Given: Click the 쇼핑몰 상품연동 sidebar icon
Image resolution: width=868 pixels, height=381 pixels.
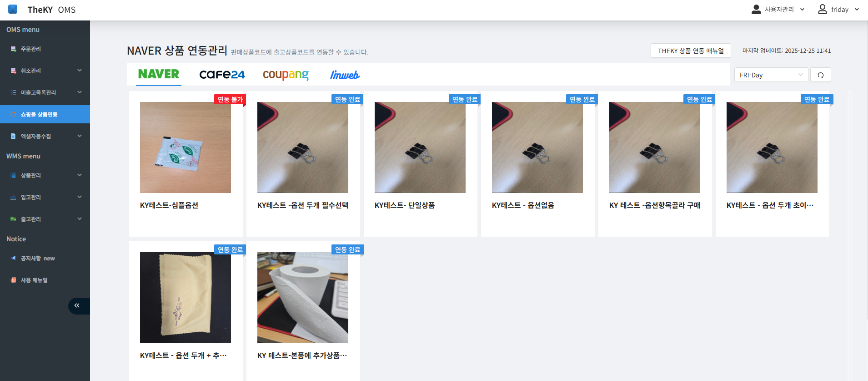Looking at the screenshot, I should click(x=13, y=115).
